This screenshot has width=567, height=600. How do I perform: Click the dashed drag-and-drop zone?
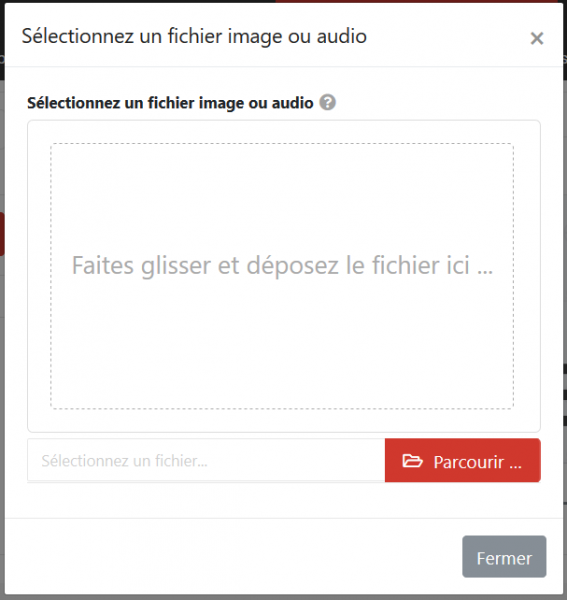click(282, 276)
